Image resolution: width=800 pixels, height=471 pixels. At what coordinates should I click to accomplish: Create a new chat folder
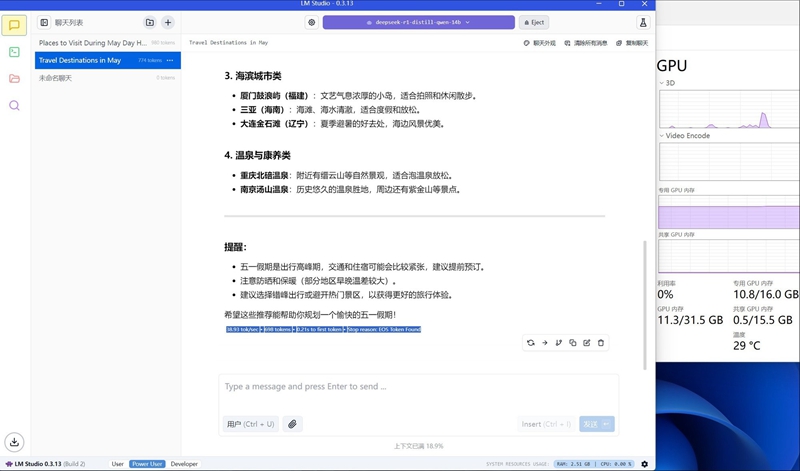pyautogui.click(x=150, y=22)
